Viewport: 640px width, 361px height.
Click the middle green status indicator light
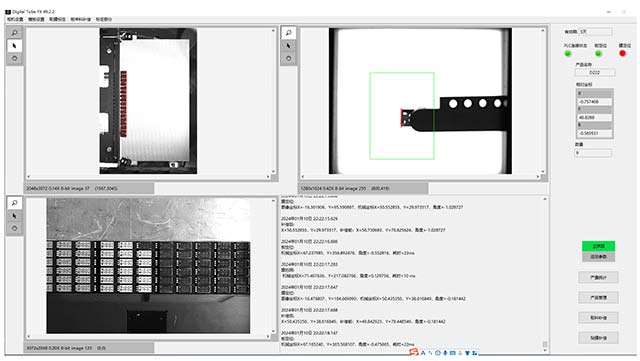click(x=598, y=53)
